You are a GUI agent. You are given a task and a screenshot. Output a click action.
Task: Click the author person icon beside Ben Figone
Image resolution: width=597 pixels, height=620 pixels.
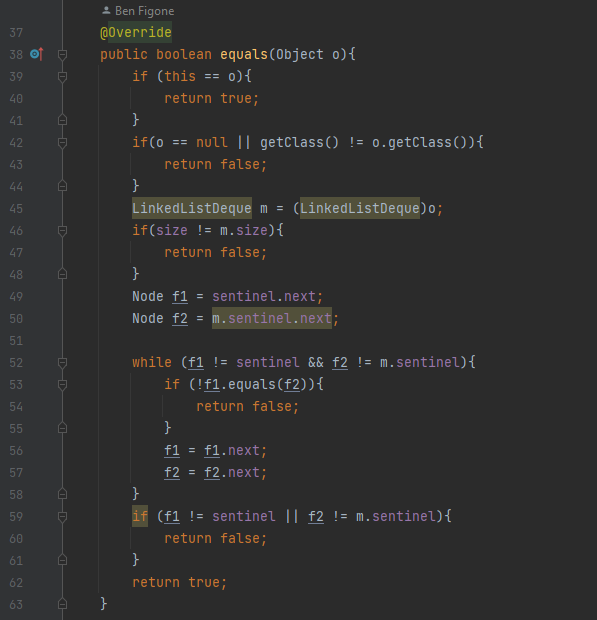[106, 11]
